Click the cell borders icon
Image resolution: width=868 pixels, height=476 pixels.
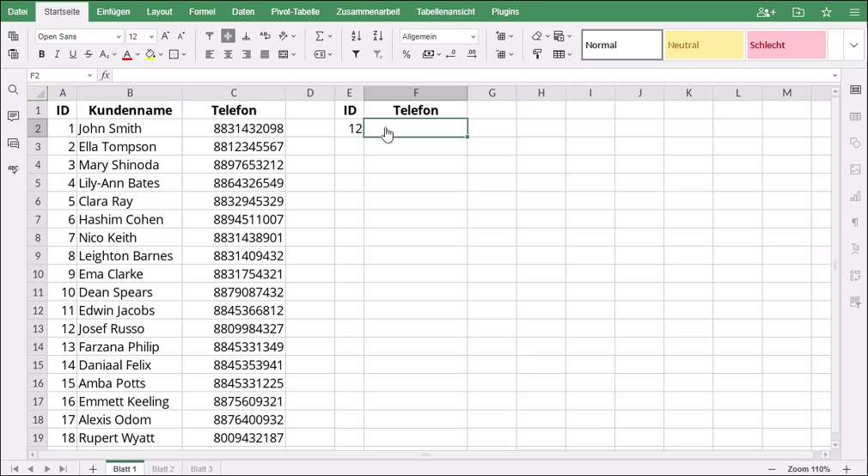[x=174, y=54]
